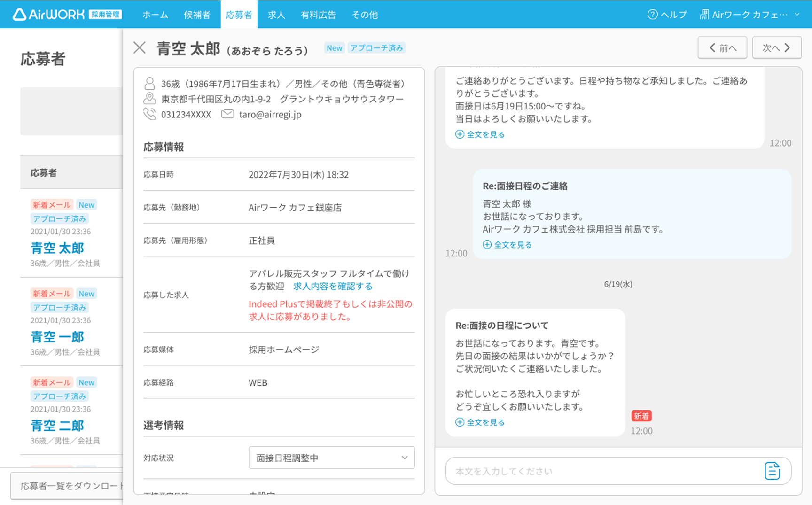Viewport: 812px width, 505px height.
Task: Click the 応募者 column header in list
Action: pos(44,173)
